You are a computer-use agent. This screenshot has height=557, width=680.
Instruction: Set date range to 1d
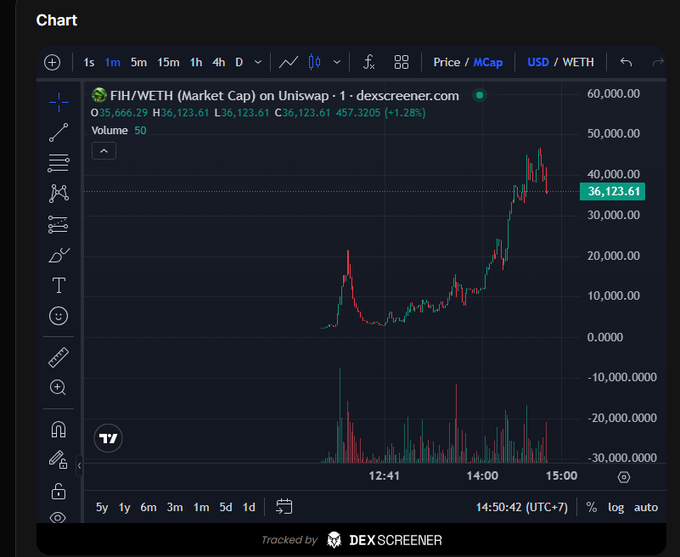click(x=249, y=507)
